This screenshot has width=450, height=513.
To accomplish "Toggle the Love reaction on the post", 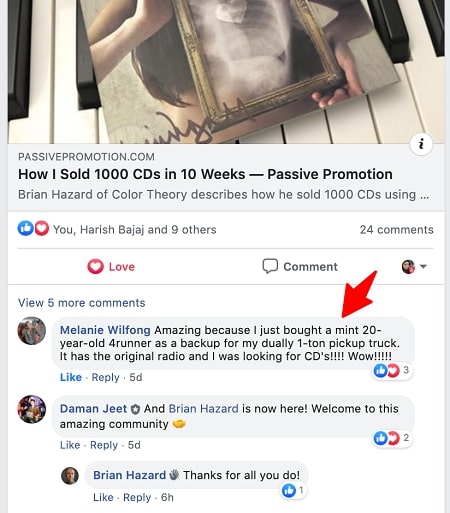I will click(111, 267).
